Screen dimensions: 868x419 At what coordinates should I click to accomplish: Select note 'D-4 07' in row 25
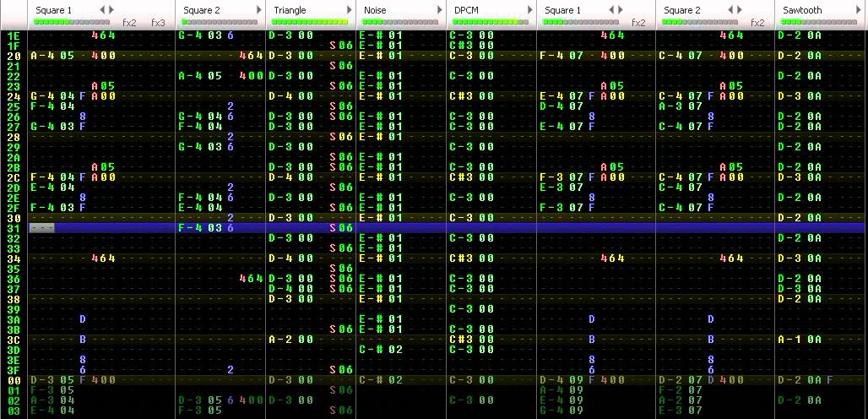pyautogui.click(x=561, y=106)
